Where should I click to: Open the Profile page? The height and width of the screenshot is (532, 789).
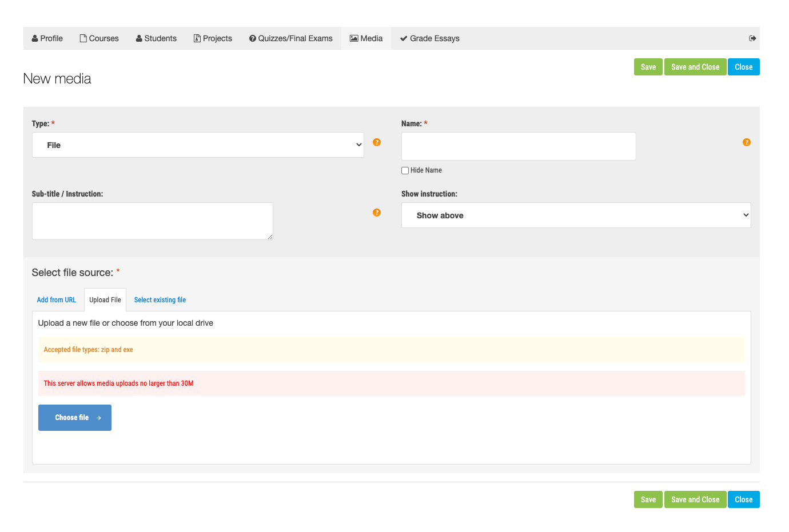coord(47,38)
